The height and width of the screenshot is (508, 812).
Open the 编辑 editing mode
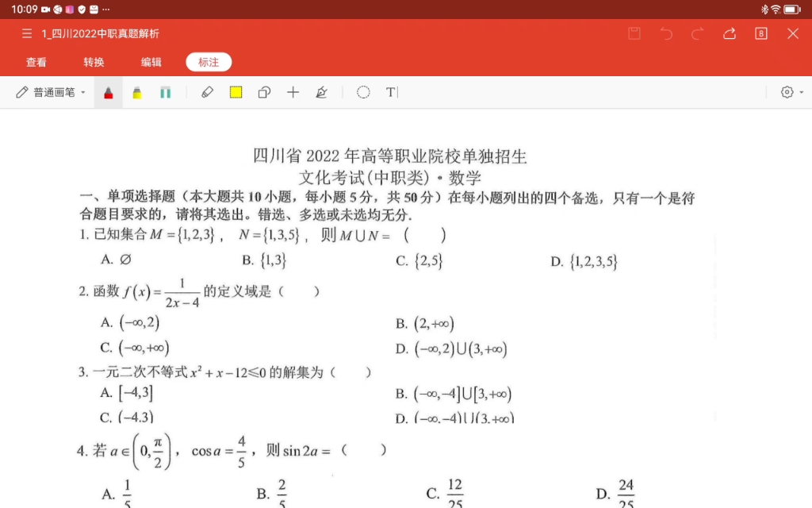151,62
